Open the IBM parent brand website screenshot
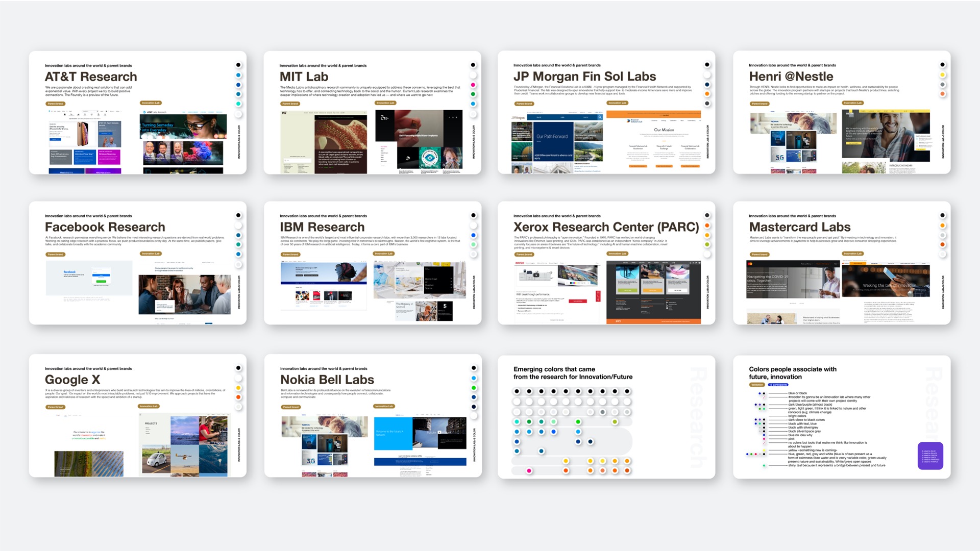This screenshot has width=980, height=551. tap(324, 286)
